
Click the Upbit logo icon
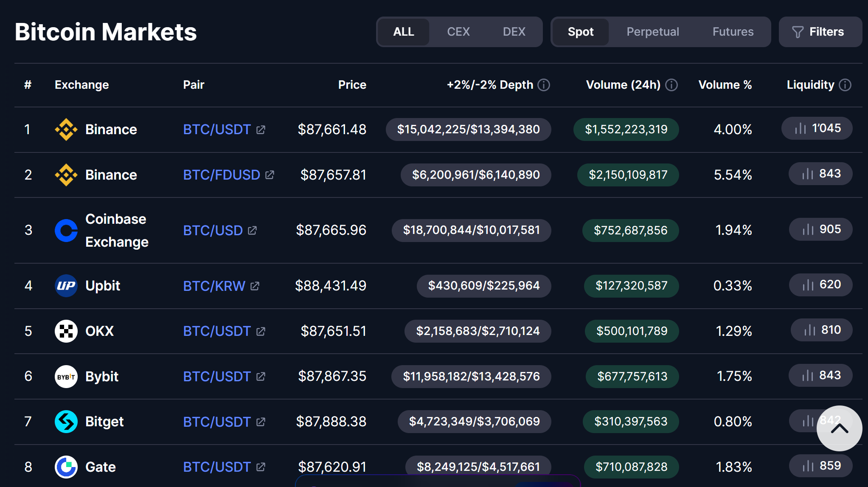coord(66,286)
